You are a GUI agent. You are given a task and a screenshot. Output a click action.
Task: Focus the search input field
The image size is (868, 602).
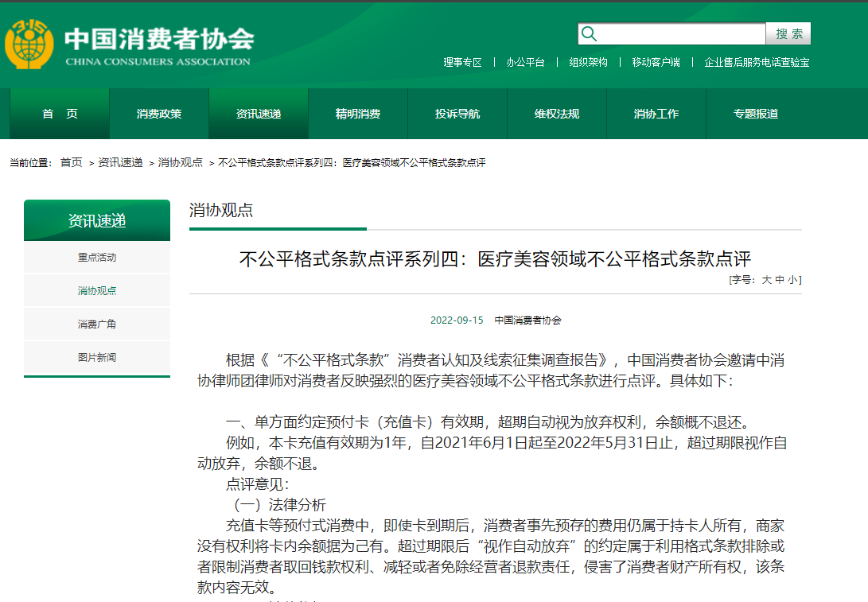coord(682,33)
